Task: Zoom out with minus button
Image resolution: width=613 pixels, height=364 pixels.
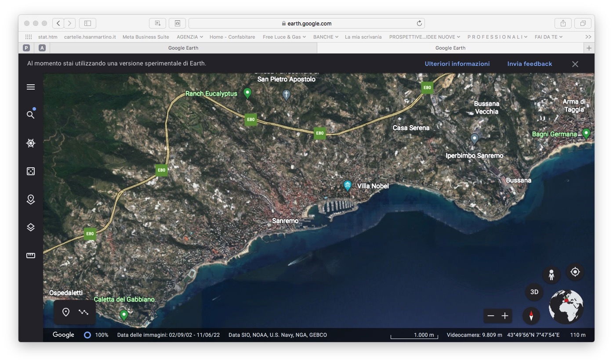Action: point(491,316)
